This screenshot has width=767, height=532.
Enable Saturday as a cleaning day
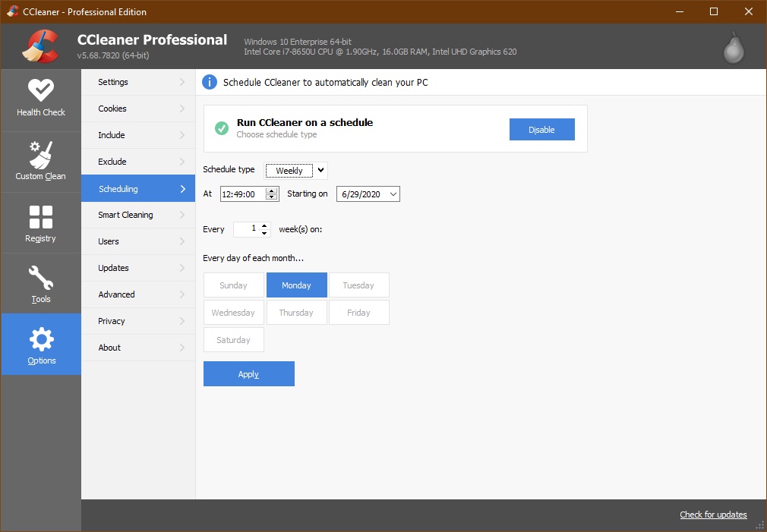(233, 339)
